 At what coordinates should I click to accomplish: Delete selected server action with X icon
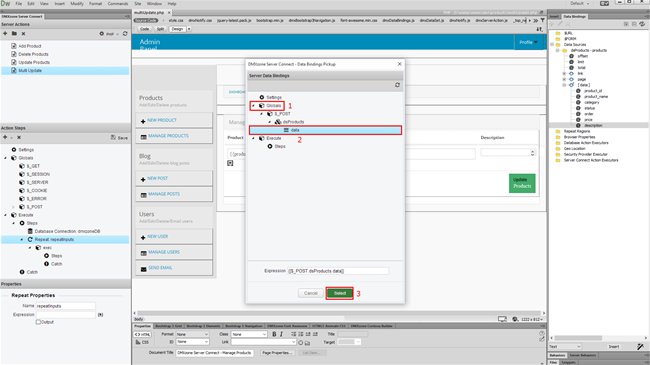click(23, 34)
